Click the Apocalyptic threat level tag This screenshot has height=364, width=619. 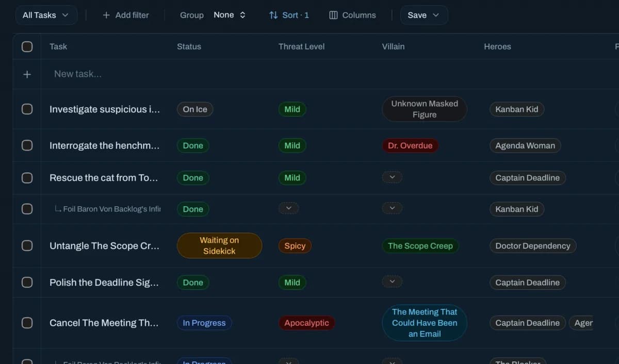click(307, 323)
